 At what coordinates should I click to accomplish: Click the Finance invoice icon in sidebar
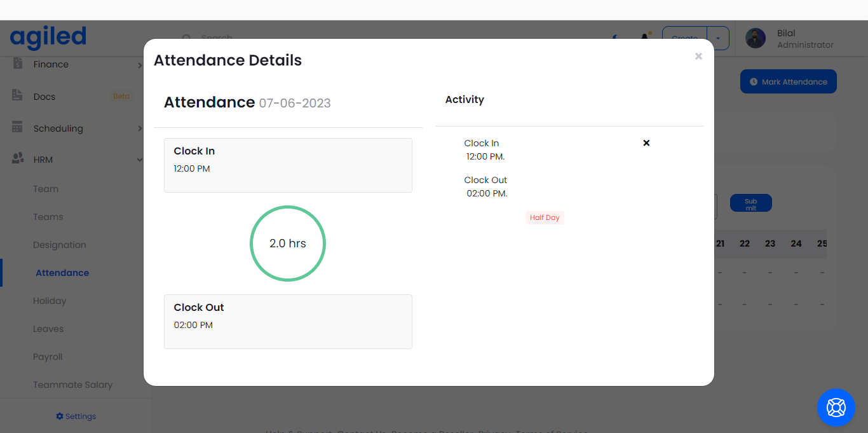(18, 64)
